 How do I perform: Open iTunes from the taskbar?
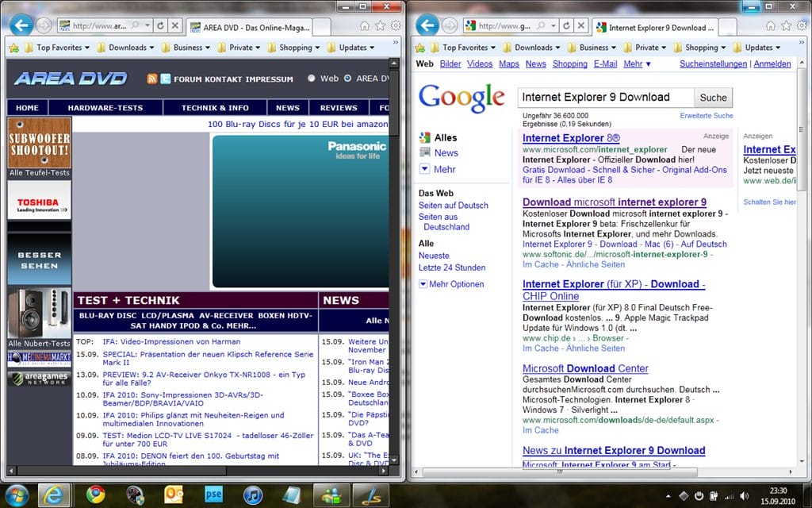tap(253, 495)
